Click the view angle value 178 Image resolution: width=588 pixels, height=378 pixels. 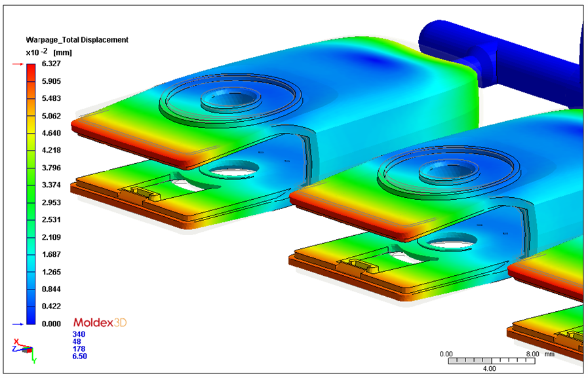click(79, 349)
